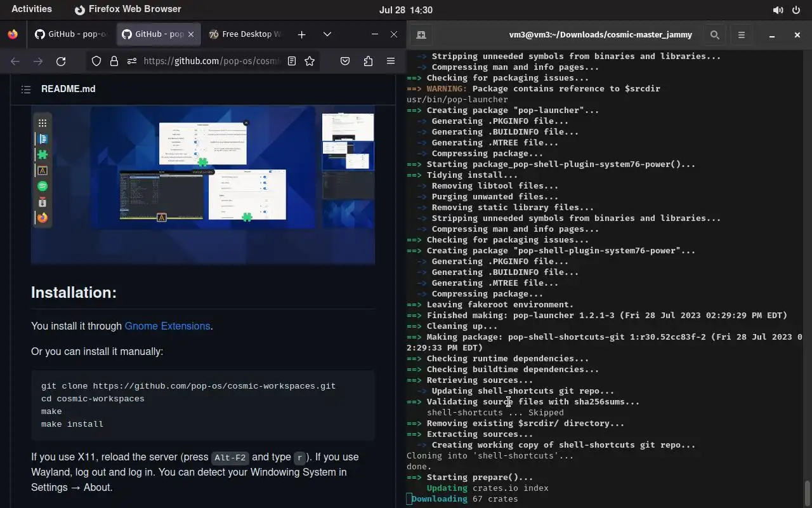Image resolution: width=812 pixels, height=508 pixels.
Task: Click 'Finished making: pop-launcher' line
Action: (x=597, y=315)
